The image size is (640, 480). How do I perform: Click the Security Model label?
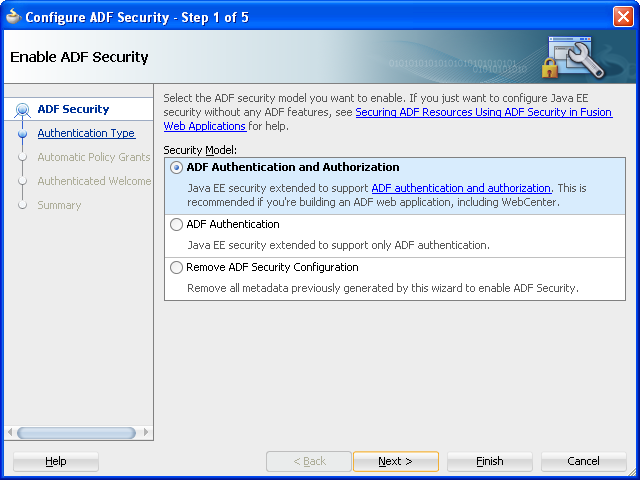(200, 150)
